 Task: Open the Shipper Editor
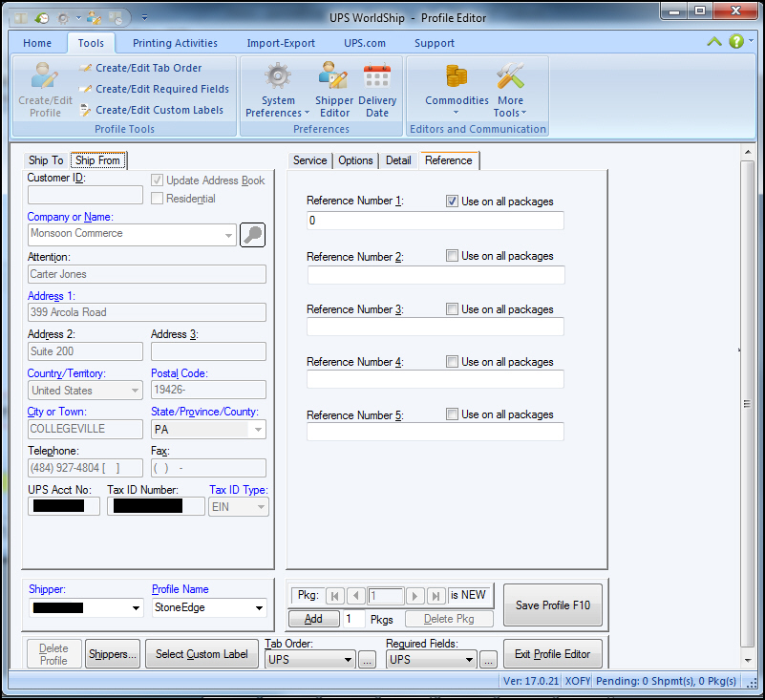point(334,78)
